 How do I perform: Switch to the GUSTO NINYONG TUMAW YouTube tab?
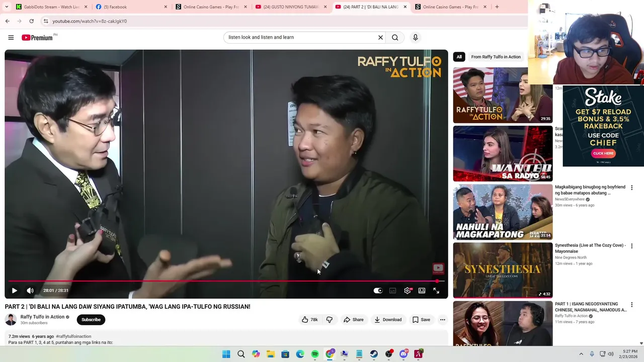(x=292, y=7)
